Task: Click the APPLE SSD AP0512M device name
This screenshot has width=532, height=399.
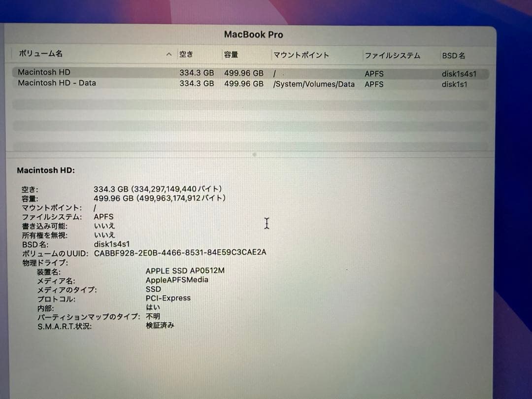Action: [185, 271]
